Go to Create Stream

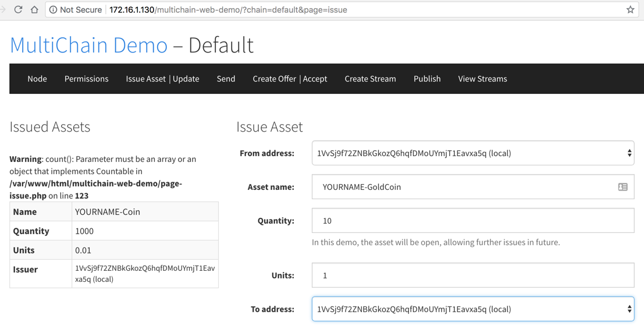coord(370,79)
